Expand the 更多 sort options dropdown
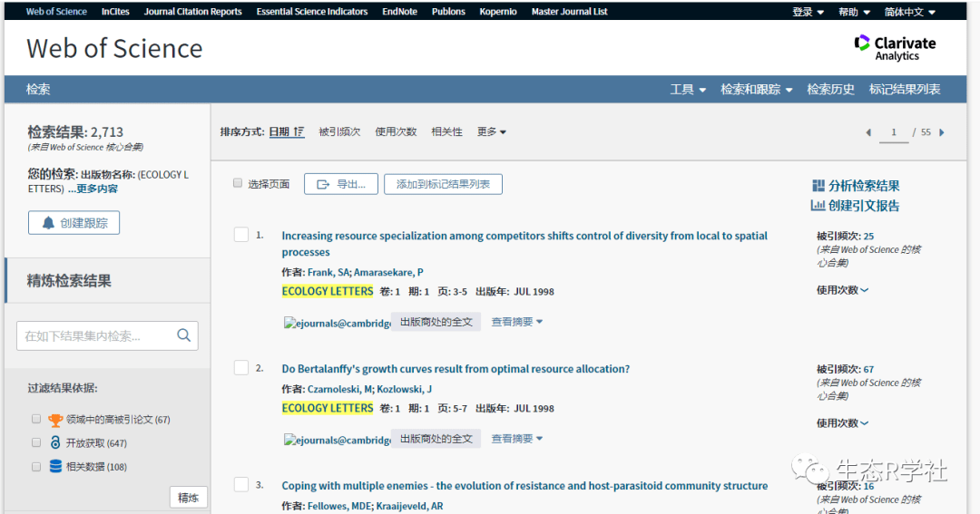 pos(492,132)
